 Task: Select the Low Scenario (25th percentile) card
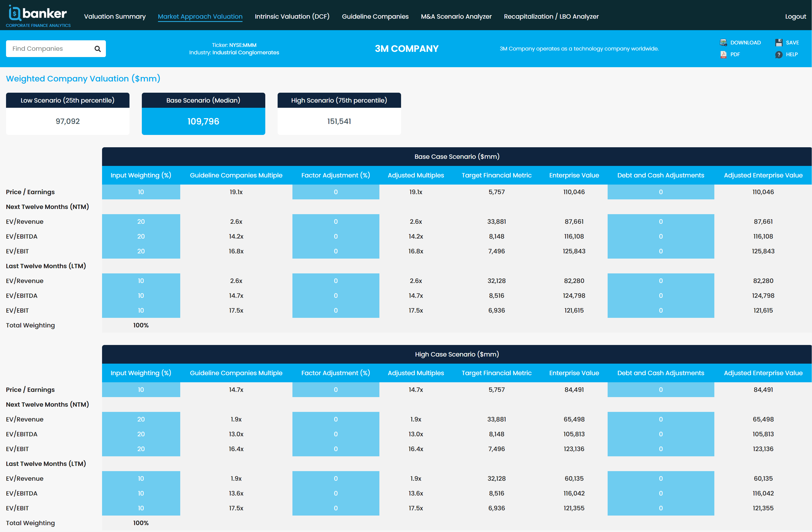click(67, 114)
